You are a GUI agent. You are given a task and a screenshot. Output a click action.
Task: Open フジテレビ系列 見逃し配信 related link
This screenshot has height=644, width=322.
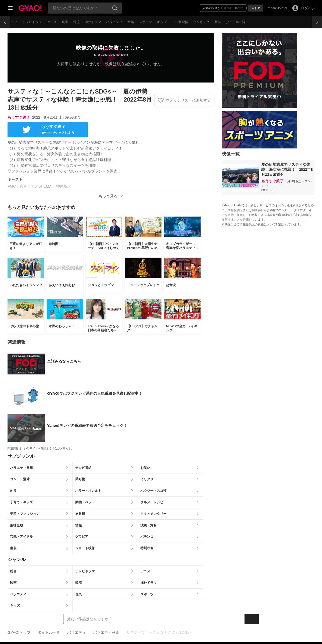pos(111,396)
